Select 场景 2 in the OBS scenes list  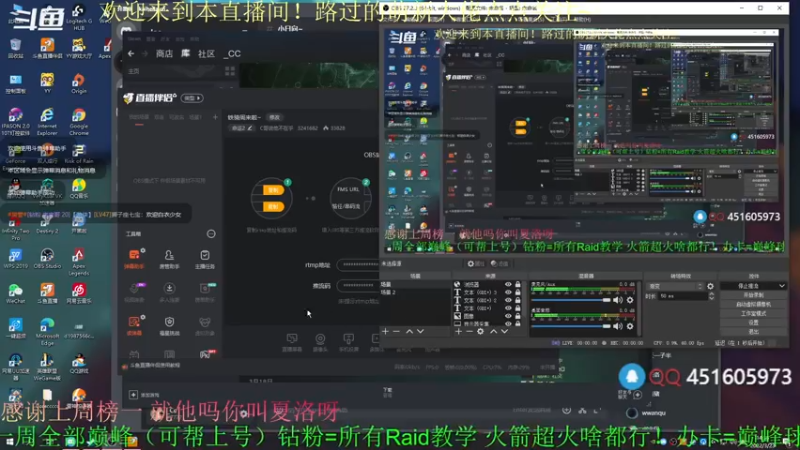[388, 292]
